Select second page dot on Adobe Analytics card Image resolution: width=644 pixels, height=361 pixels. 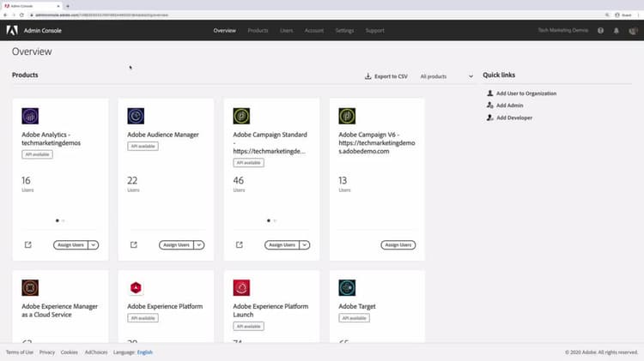pyautogui.click(x=64, y=220)
